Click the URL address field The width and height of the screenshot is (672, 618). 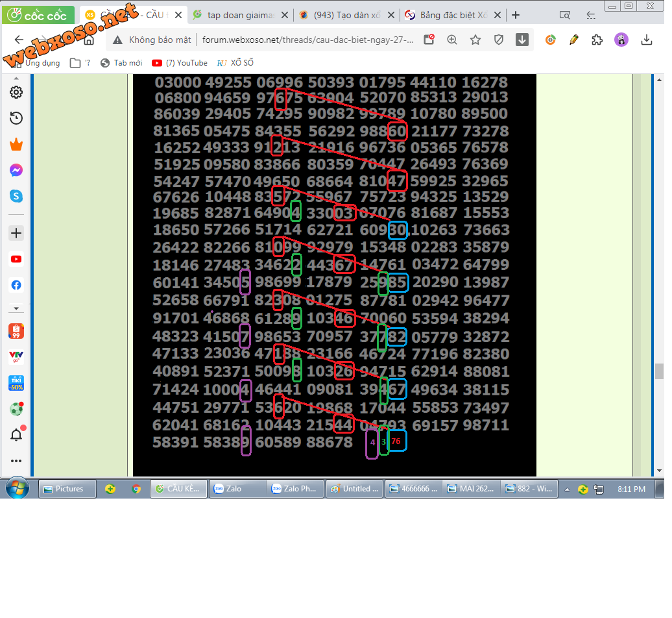coord(307,40)
